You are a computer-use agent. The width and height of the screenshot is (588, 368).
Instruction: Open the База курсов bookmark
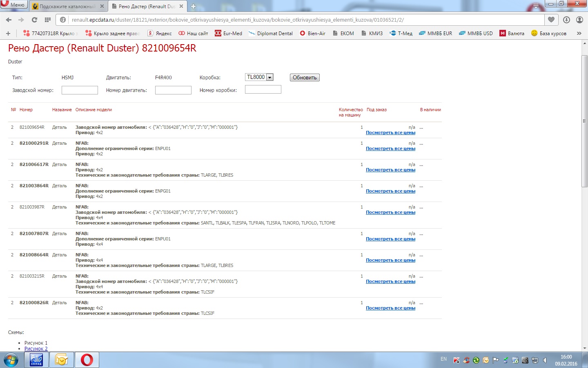(x=549, y=33)
